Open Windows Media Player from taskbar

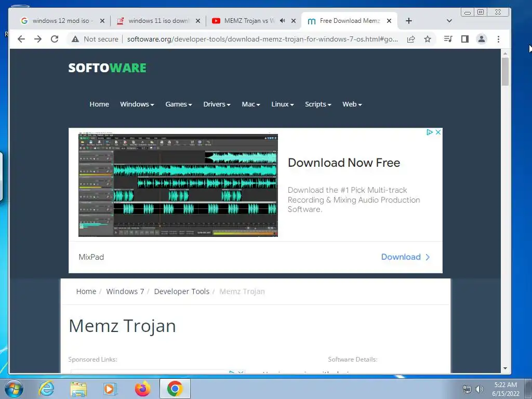click(109, 389)
